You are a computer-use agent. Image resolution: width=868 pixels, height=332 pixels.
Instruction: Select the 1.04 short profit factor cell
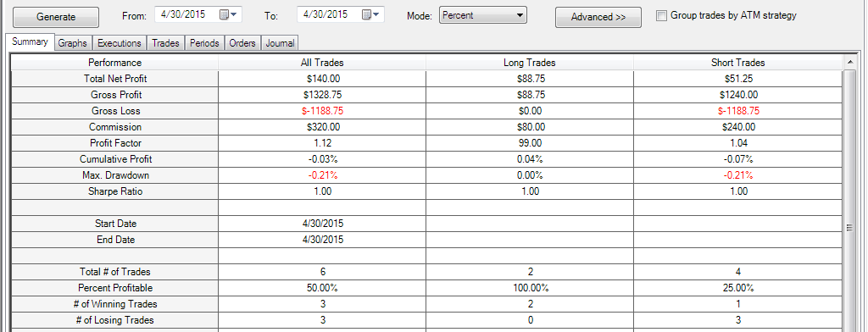click(738, 143)
